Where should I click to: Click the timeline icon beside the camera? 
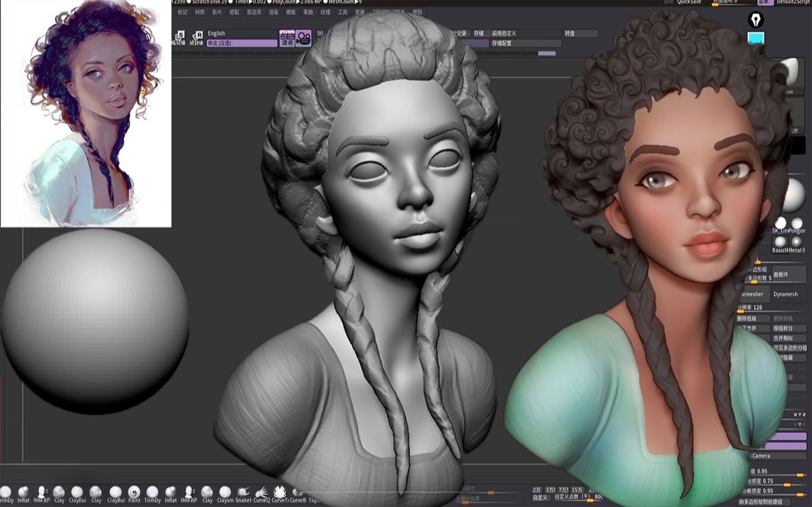pyautogui.click(x=288, y=38)
